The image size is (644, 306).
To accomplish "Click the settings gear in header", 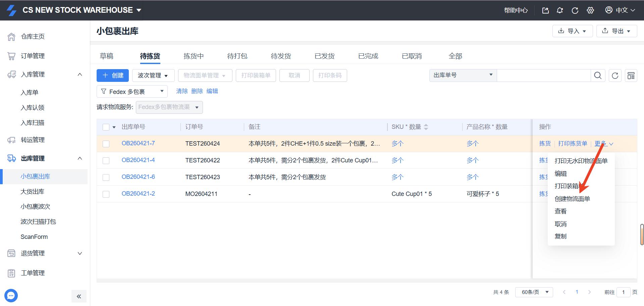I will (x=590, y=10).
